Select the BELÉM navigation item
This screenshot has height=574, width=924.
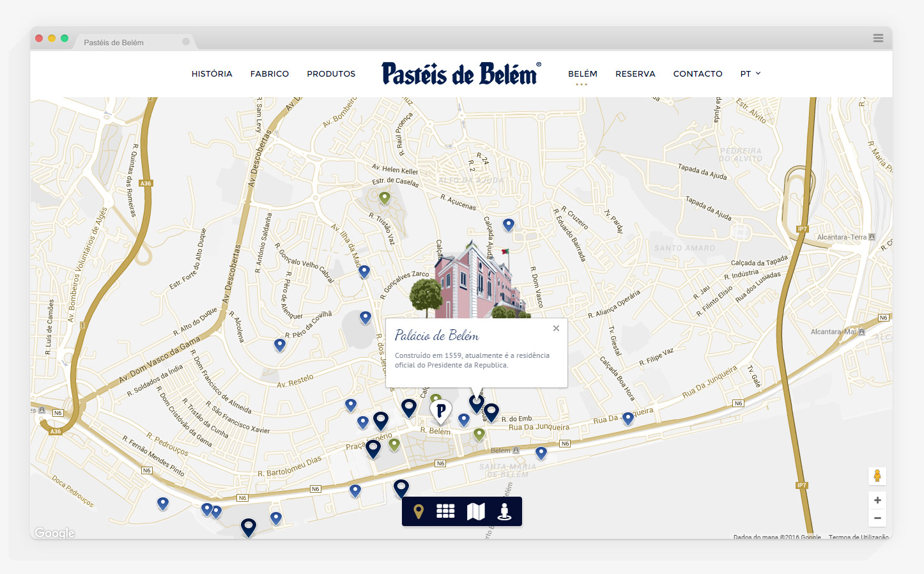pyautogui.click(x=583, y=74)
